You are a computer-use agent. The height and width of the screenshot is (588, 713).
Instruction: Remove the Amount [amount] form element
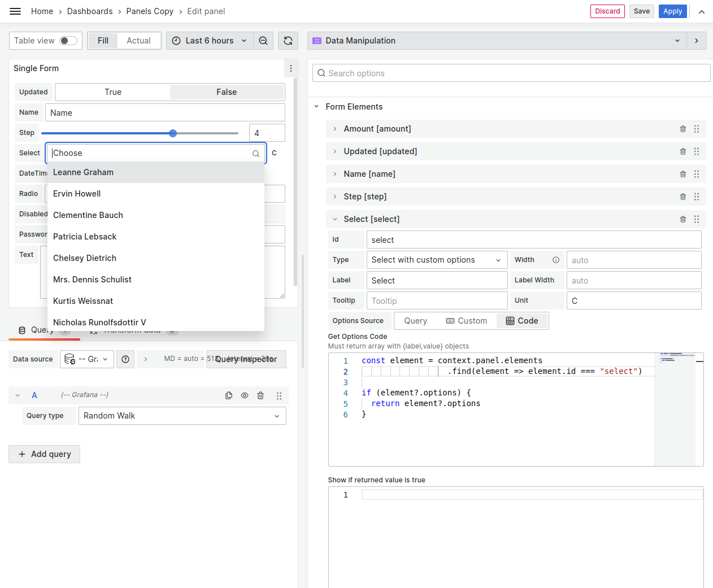click(682, 129)
